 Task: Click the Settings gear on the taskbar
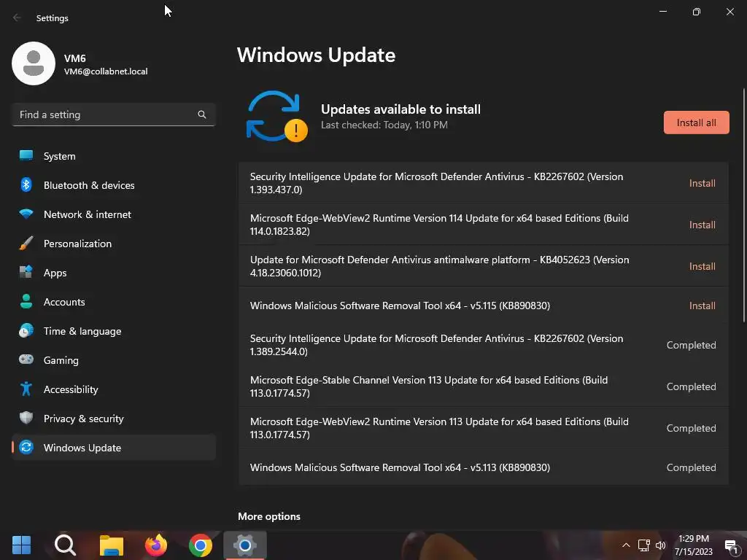(x=245, y=545)
